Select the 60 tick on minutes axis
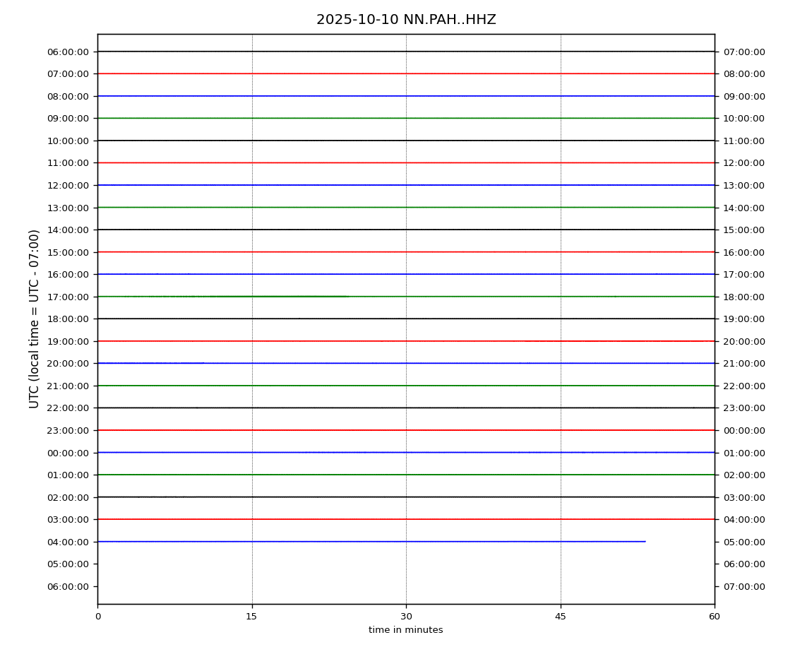 [x=715, y=617]
